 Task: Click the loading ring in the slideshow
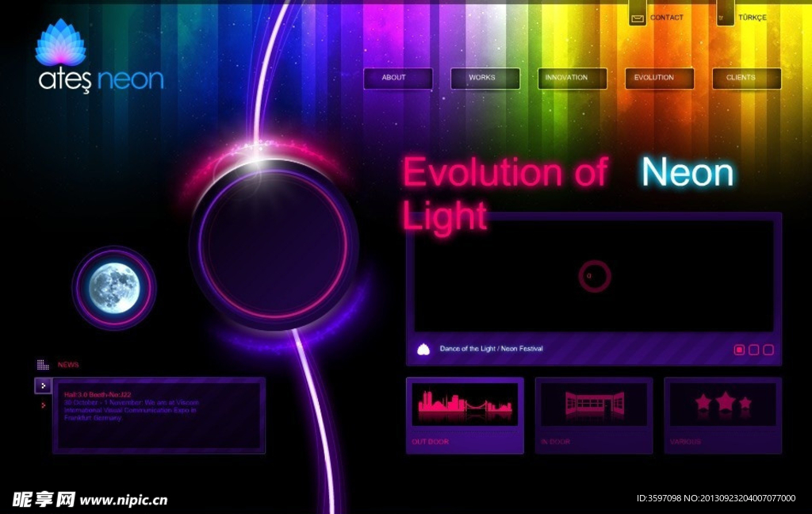coord(595,276)
